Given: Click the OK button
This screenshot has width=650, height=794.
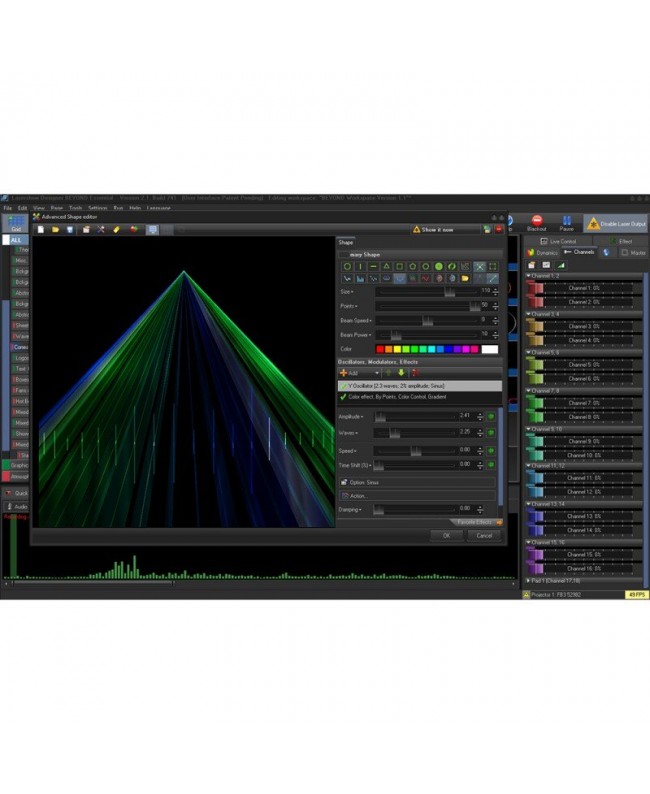Looking at the screenshot, I should (446, 535).
